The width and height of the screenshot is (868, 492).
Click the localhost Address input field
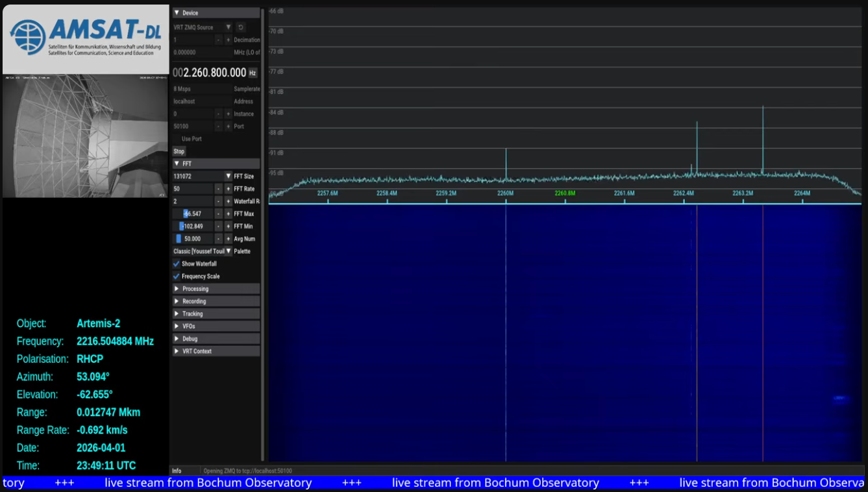[x=201, y=102]
